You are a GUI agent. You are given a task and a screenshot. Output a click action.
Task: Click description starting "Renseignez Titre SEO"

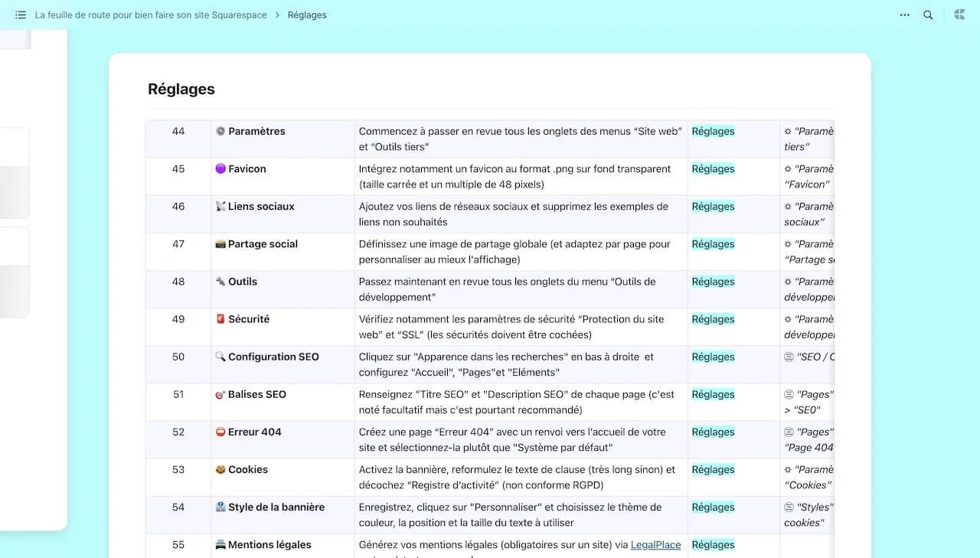point(517,402)
